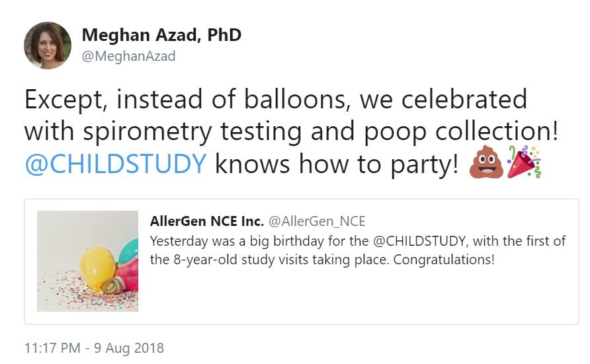
Task: Open Meghan Azad's profile photo
Action: pyautogui.click(x=48, y=46)
